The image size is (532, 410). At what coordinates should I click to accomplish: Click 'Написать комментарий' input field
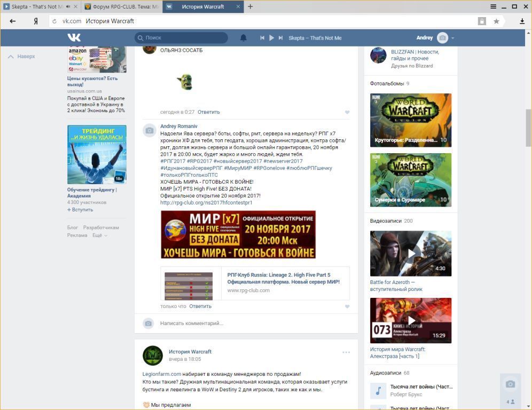click(x=254, y=323)
